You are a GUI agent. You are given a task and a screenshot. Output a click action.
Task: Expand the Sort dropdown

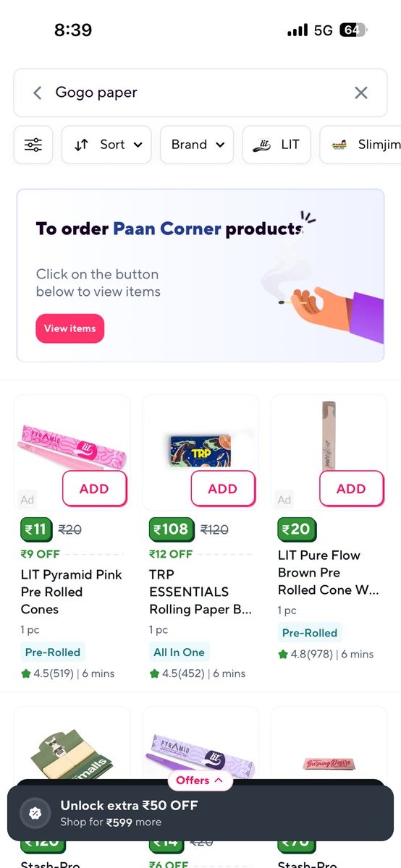click(106, 145)
